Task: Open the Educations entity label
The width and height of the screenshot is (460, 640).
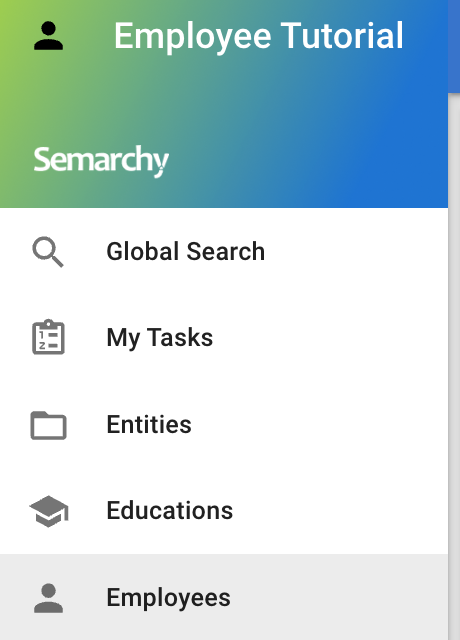Action: (170, 511)
